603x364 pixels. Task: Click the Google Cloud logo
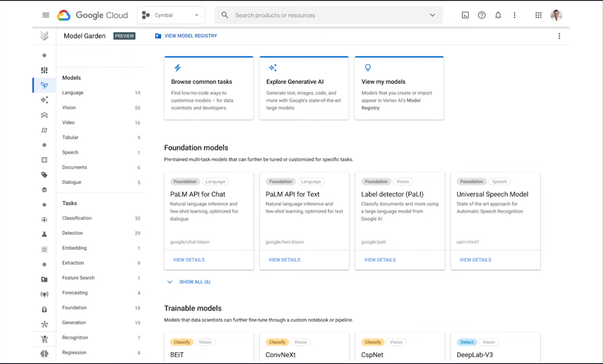pos(92,15)
